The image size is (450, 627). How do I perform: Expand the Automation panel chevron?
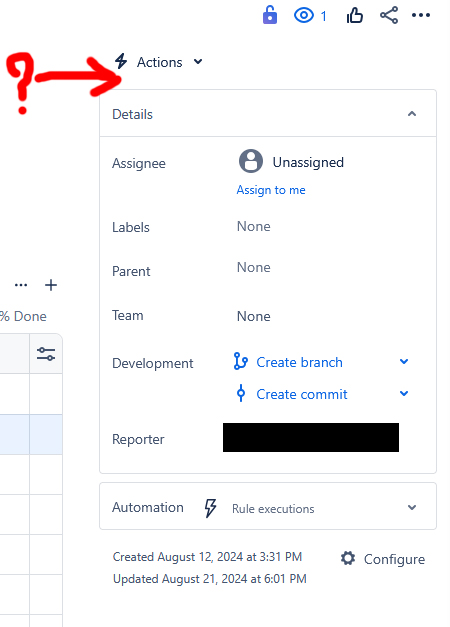point(412,507)
